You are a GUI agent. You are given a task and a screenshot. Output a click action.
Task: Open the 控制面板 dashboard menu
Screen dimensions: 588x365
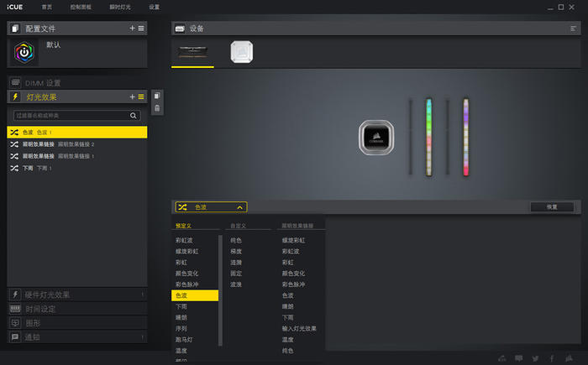pos(81,7)
